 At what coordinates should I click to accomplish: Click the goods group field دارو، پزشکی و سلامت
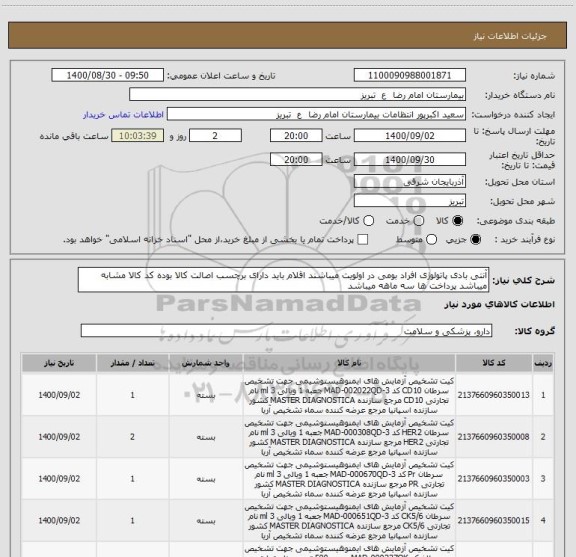286,331
